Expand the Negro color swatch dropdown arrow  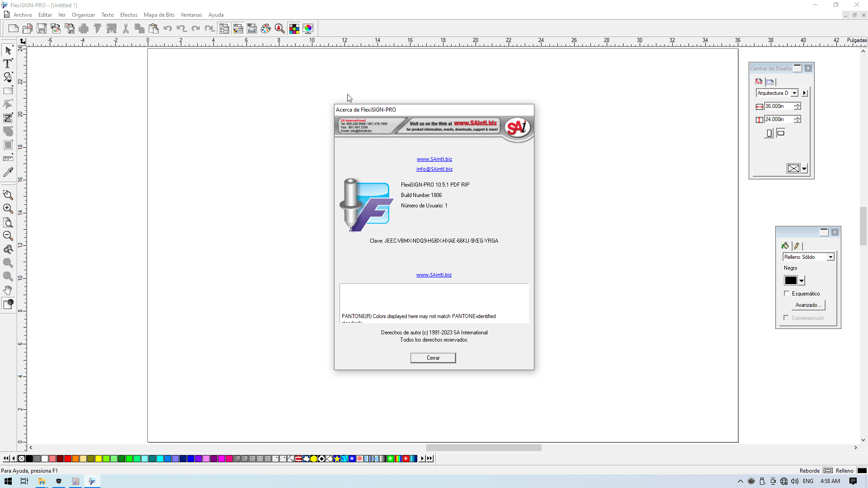tap(802, 281)
